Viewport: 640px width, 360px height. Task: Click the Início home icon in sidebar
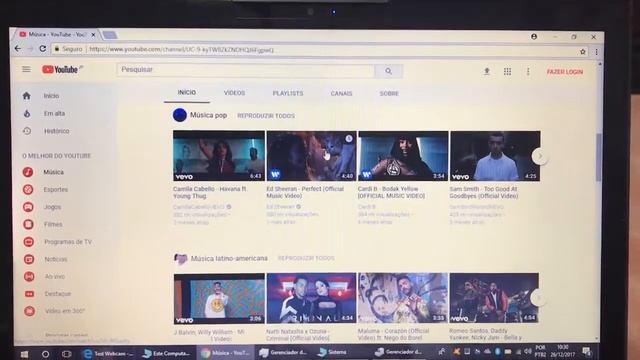tap(27, 96)
